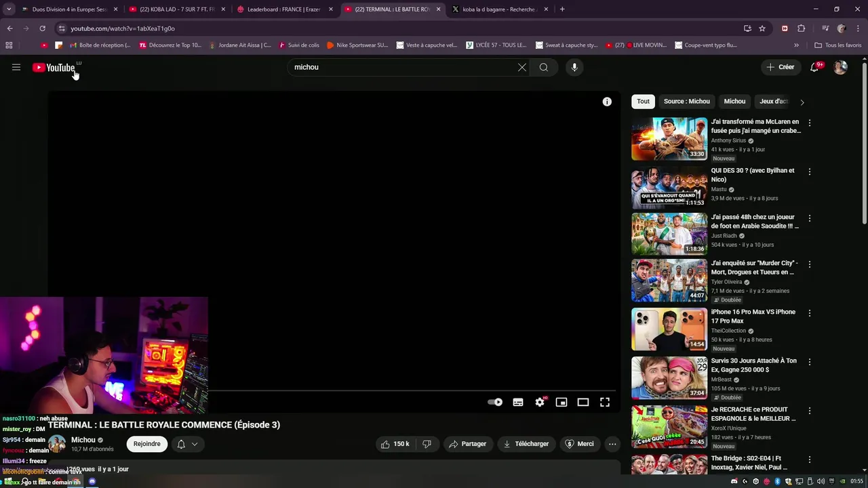Show hidden bookmarks with the chevron

796,45
